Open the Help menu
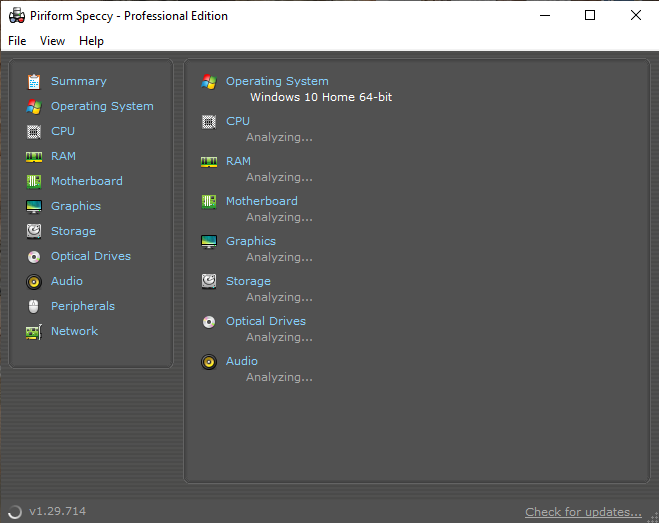The height and width of the screenshot is (523, 659). (x=91, y=41)
